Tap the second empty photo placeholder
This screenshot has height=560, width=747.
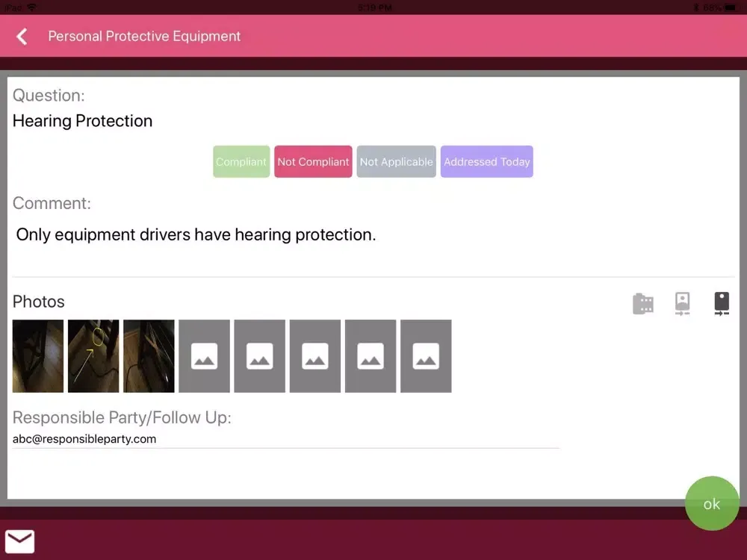259,356
